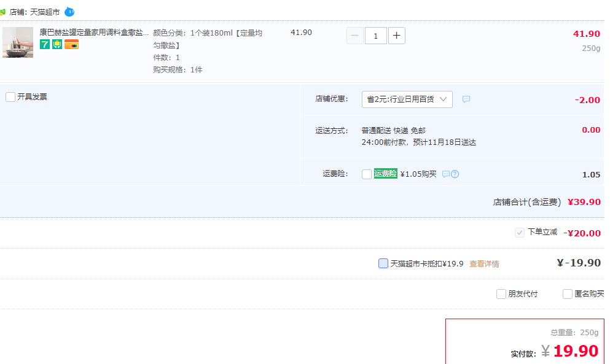Click the 普通配送 快递 免邮 delivery text
Image resolution: width=610 pixels, height=364 pixels.
tap(394, 130)
